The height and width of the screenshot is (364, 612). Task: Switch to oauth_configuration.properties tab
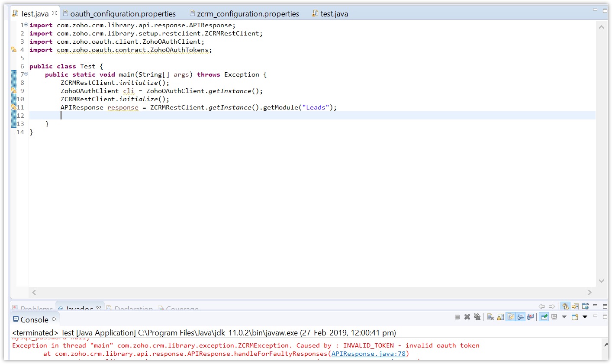(x=122, y=14)
